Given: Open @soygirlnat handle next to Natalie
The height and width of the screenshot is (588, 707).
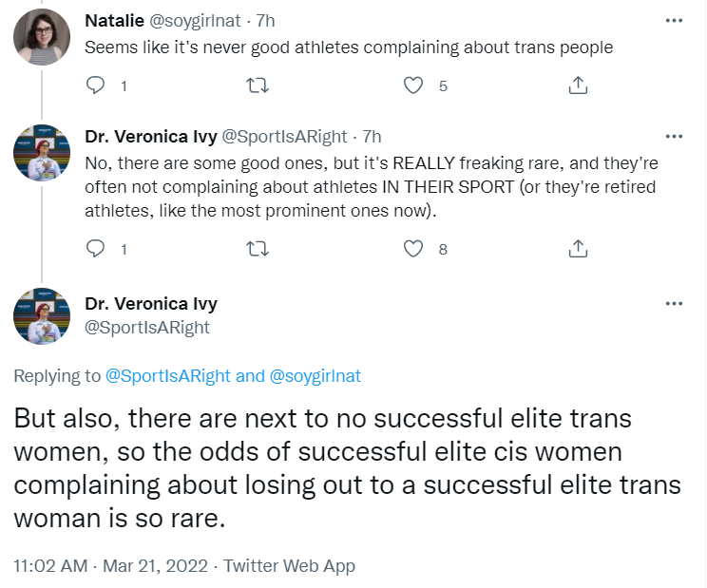Looking at the screenshot, I should coord(195,21).
